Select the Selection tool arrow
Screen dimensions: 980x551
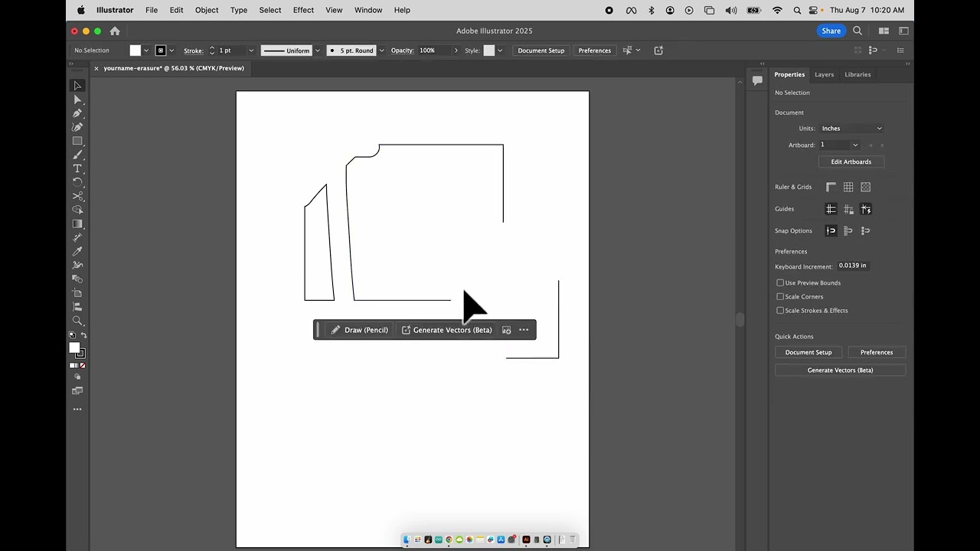tap(77, 86)
